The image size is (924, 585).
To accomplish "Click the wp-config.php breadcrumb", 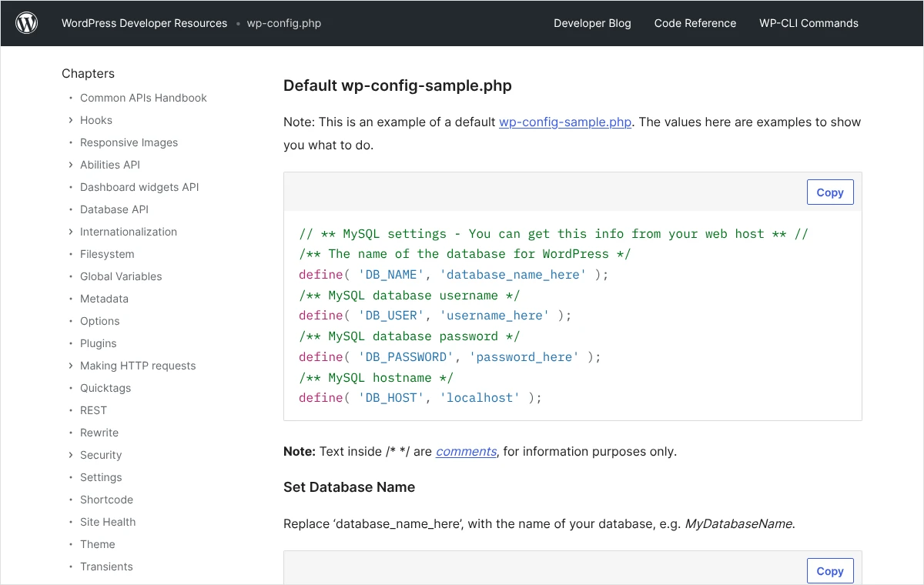I will click(x=284, y=23).
